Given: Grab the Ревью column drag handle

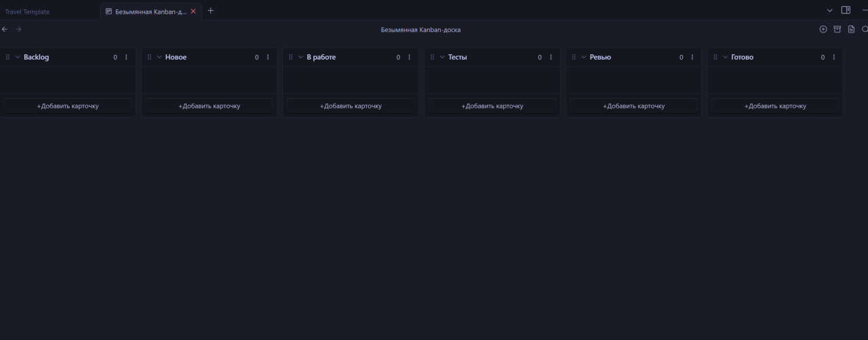Looking at the screenshot, I should pyautogui.click(x=574, y=58).
